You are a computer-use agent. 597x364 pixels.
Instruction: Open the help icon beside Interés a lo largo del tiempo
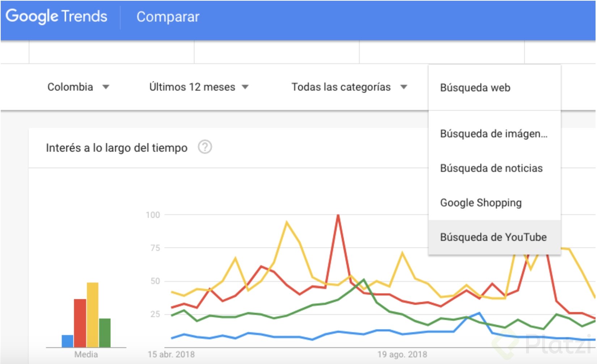coord(205,147)
